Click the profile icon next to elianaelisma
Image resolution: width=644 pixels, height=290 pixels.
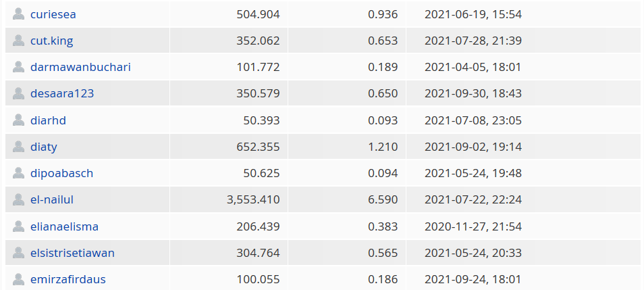[x=18, y=226]
